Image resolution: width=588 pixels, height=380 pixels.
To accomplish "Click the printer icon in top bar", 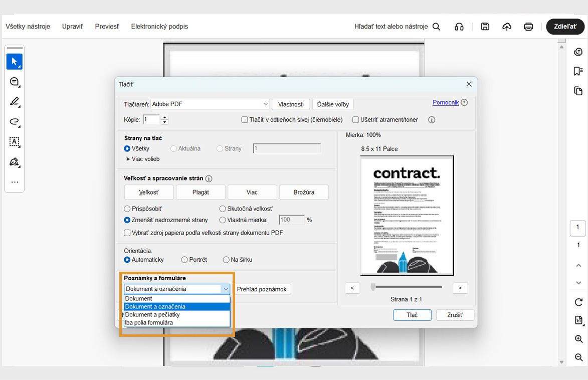I will pyautogui.click(x=528, y=27).
